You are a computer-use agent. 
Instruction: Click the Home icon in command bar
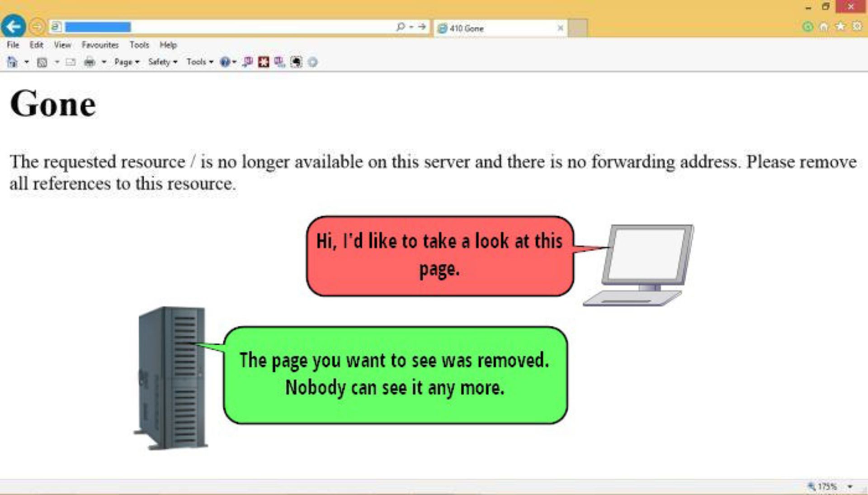coord(13,62)
